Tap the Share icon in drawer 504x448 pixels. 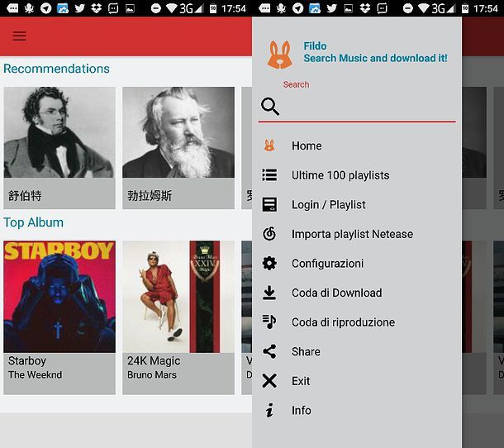coord(269,351)
